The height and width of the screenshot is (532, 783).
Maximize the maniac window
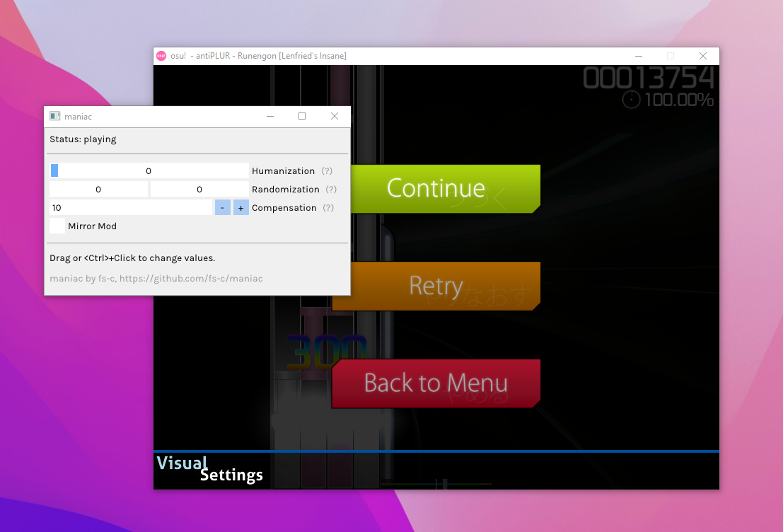pyautogui.click(x=302, y=117)
